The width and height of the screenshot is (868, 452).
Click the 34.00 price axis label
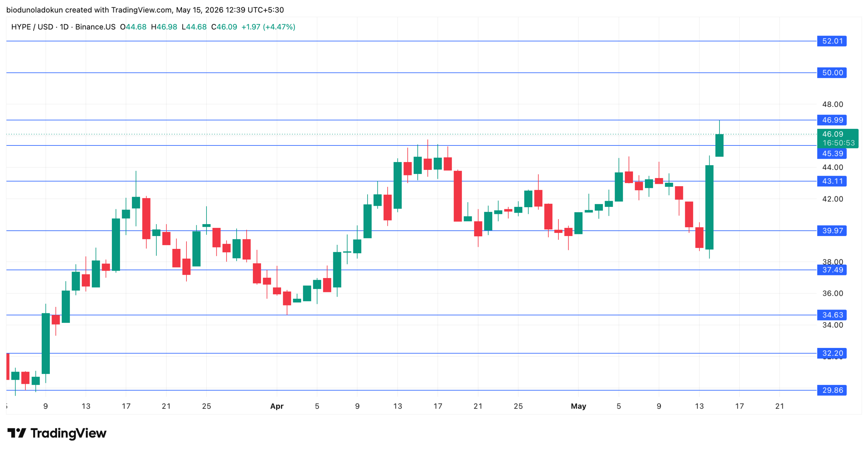pos(832,325)
